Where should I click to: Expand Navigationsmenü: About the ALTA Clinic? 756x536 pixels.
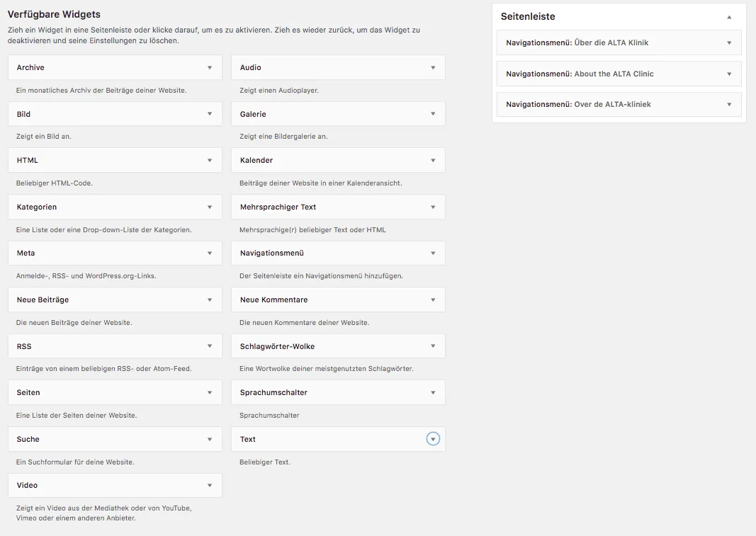(619, 74)
